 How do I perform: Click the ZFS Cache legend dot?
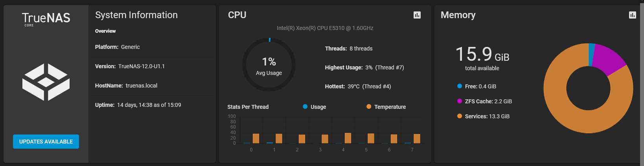[x=460, y=101]
